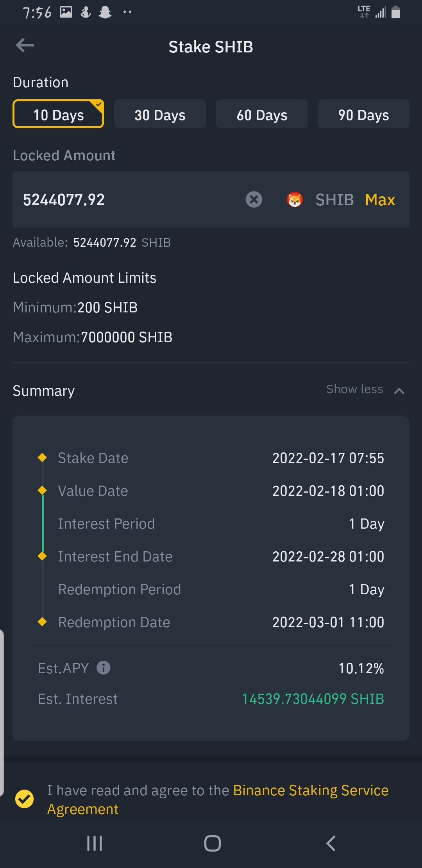Choose the 60 Days duration option

pos(262,114)
